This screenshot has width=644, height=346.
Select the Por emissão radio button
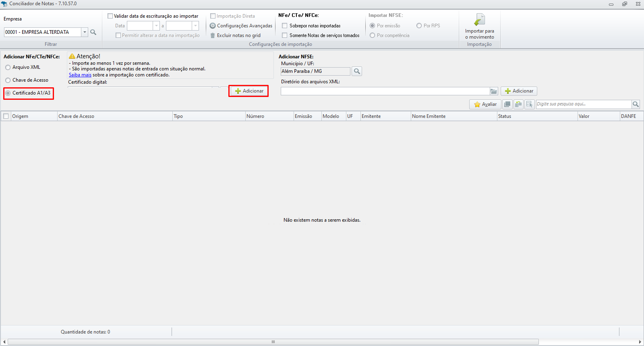[372, 26]
